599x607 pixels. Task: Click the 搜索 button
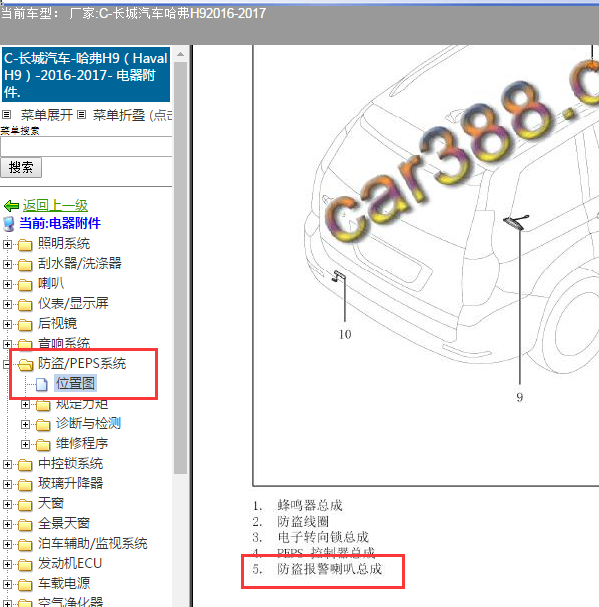tap(21, 168)
